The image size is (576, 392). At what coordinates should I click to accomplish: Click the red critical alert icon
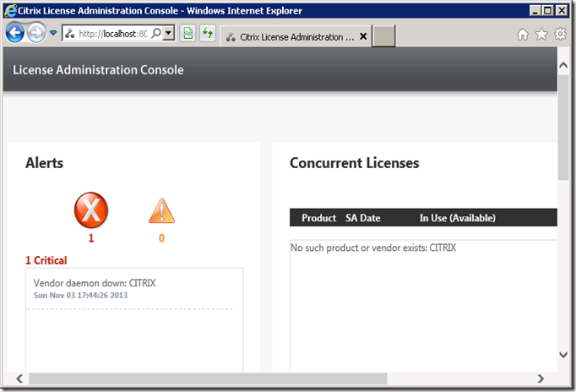pyautogui.click(x=91, y=210)
